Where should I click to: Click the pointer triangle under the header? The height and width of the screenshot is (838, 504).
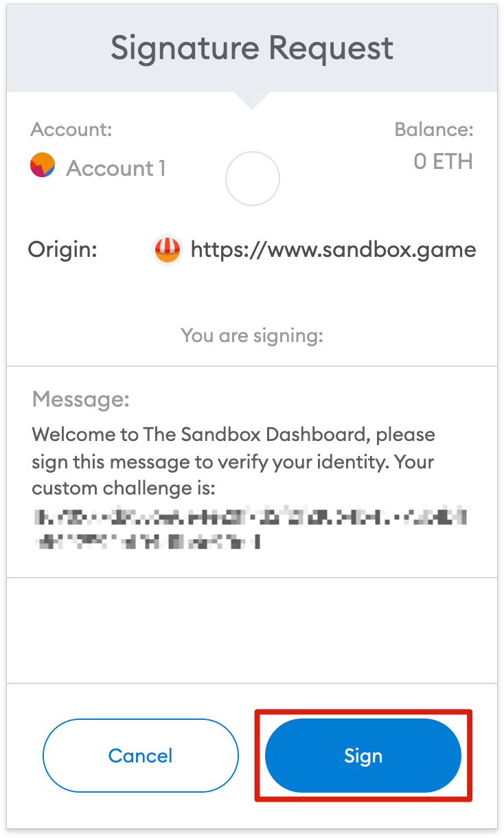[252, 100]
